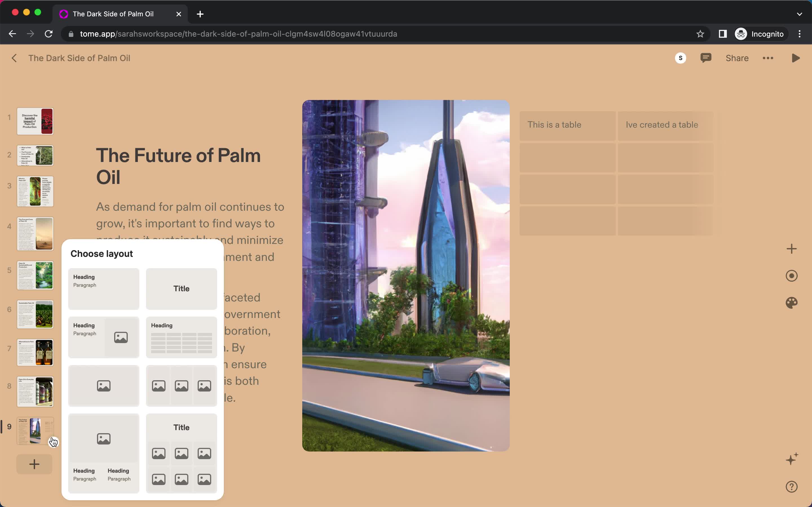Screen dimensions: 812x507
Task: Click the add content plus button right
Action: click(792, 248)
